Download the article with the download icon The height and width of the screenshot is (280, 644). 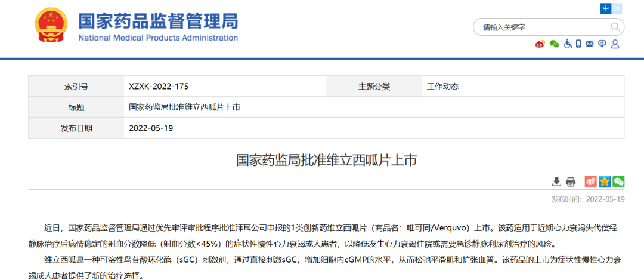point(556,181)
